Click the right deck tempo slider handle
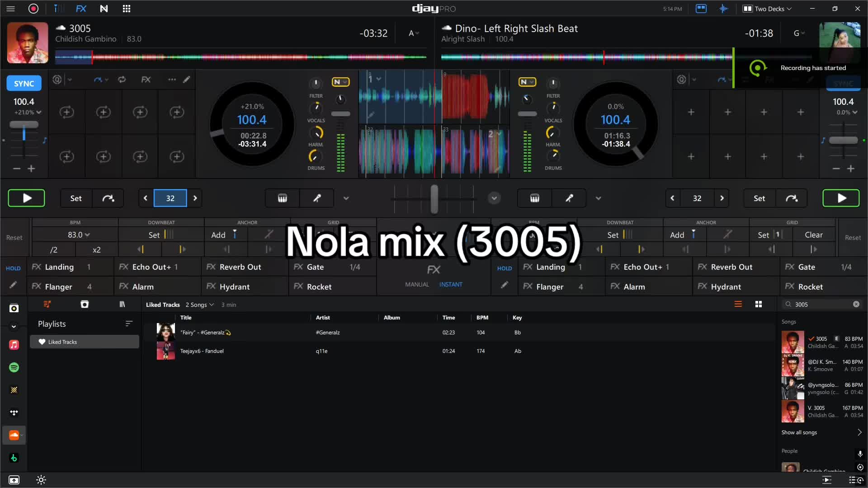This screenshot has height=488, width=868. [843, 140]
